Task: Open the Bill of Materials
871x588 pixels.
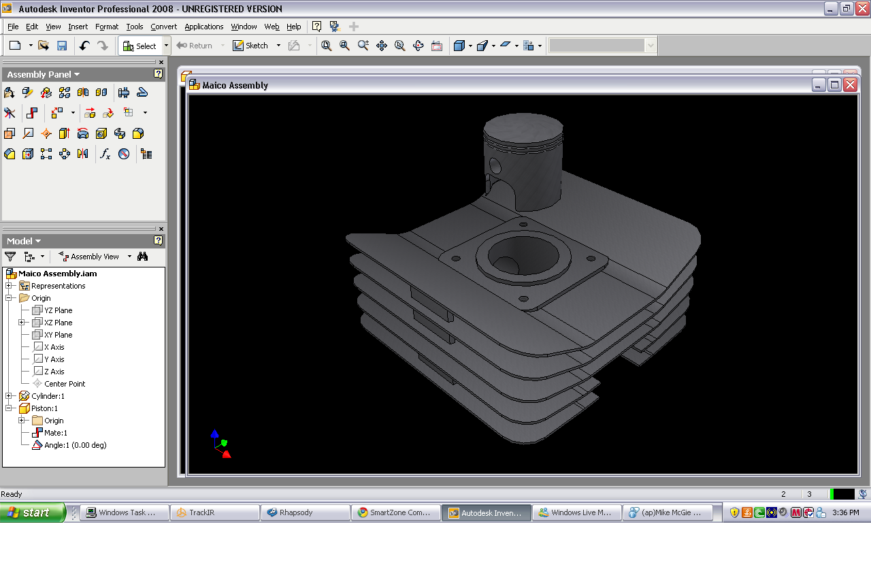Action: tap(146, 154)
